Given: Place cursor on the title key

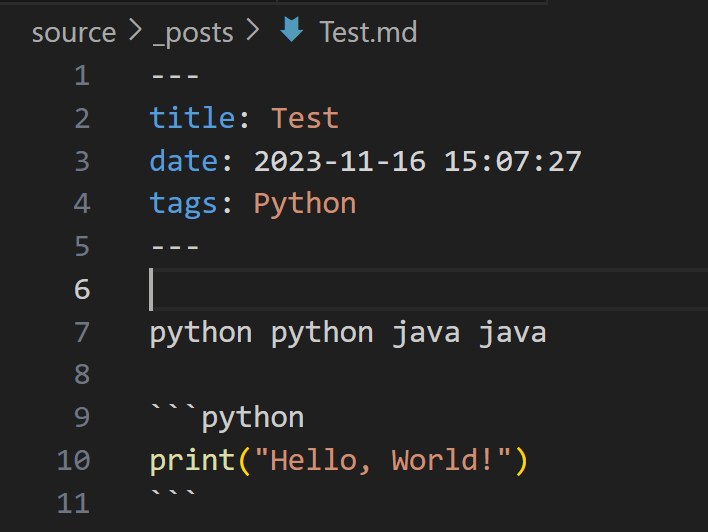Looking at the screenshot, I should tap(192, 118).
